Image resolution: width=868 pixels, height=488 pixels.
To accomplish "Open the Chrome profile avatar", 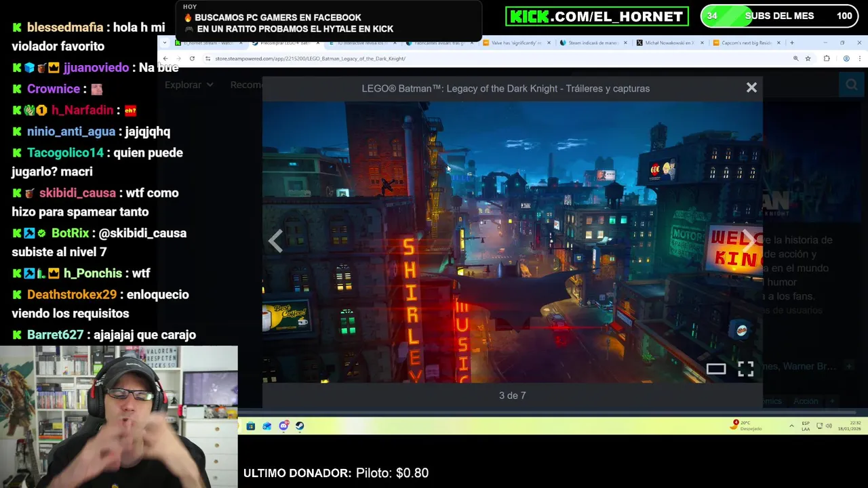I will (846, 58).
